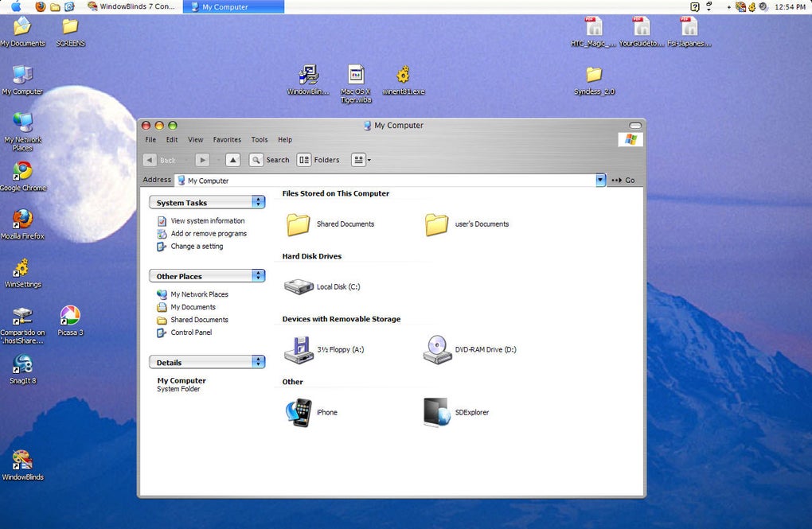Collapse the System Tasks panel

point(258,202)
